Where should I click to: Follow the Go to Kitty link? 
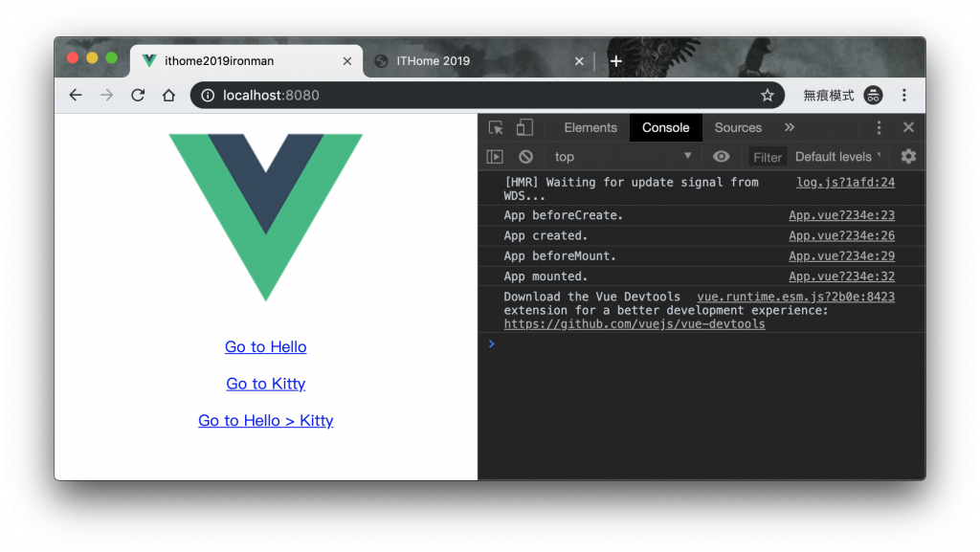click(x=266, y=384)
